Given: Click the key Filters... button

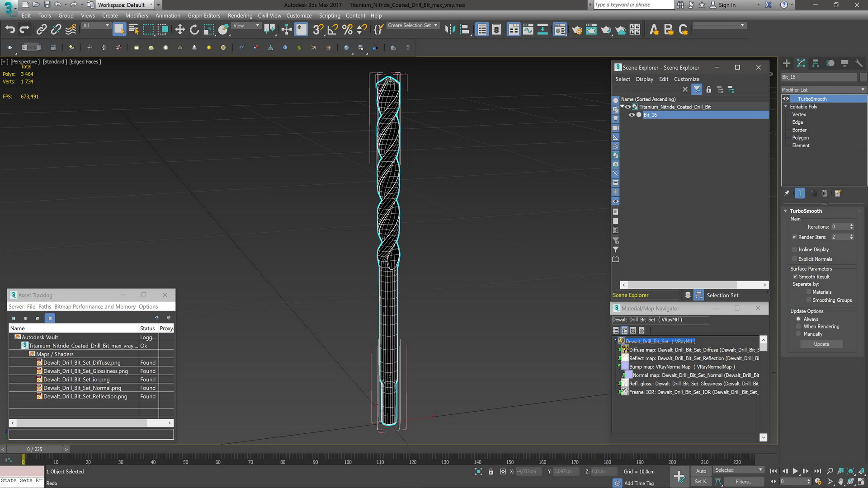Looking at the screenshot, I should click(x=744, y=482).
